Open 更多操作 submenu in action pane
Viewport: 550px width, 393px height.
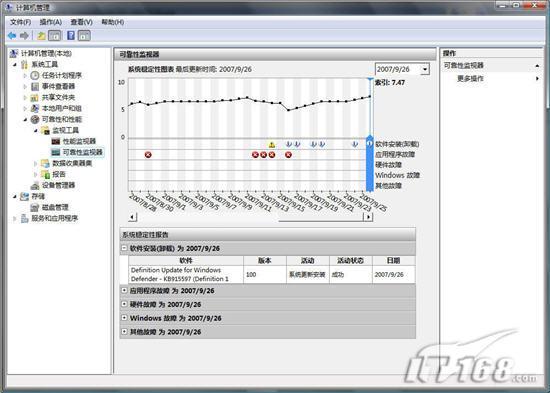pyautogui.click(x=470, y=79)
